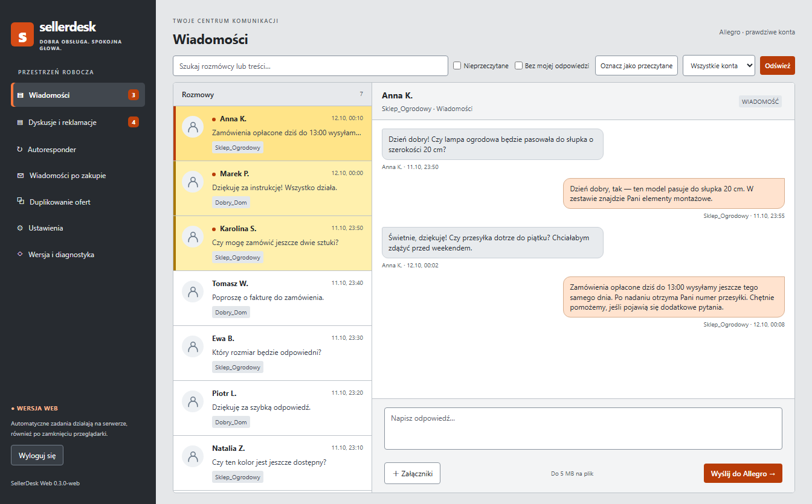Send reply with Wyślij do Allegro
Image resolution: width=812 pixels, height=504 pixels.
[743, 474]
